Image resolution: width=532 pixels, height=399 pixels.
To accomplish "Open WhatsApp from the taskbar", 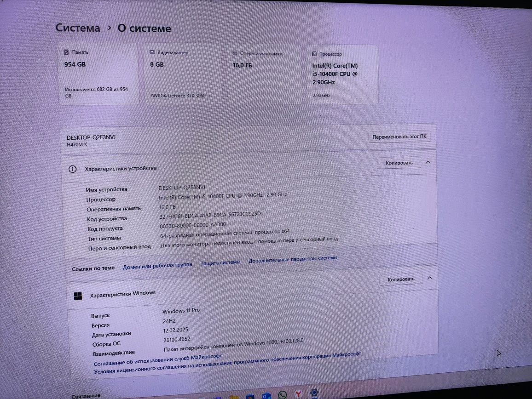I will click(x=282, y=394).
